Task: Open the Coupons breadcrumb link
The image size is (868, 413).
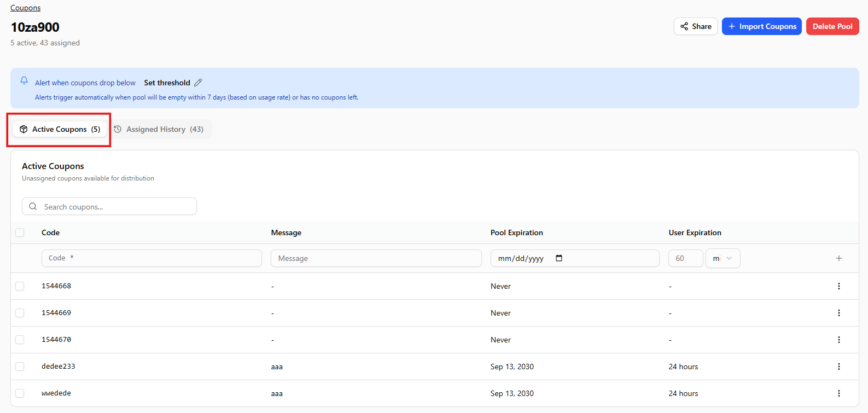Action: [x=25, y=8]
